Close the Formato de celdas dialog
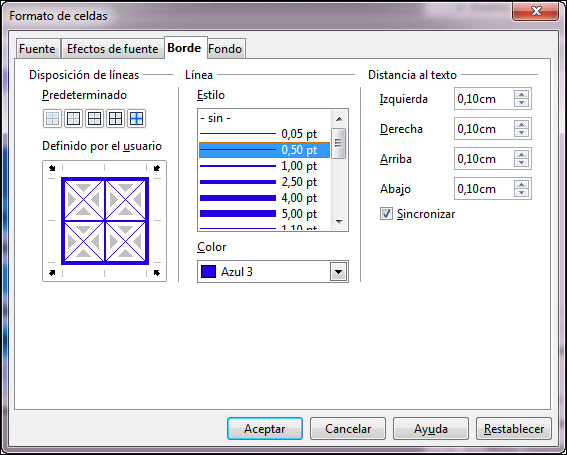567x455 pixels. coord(537,12)
